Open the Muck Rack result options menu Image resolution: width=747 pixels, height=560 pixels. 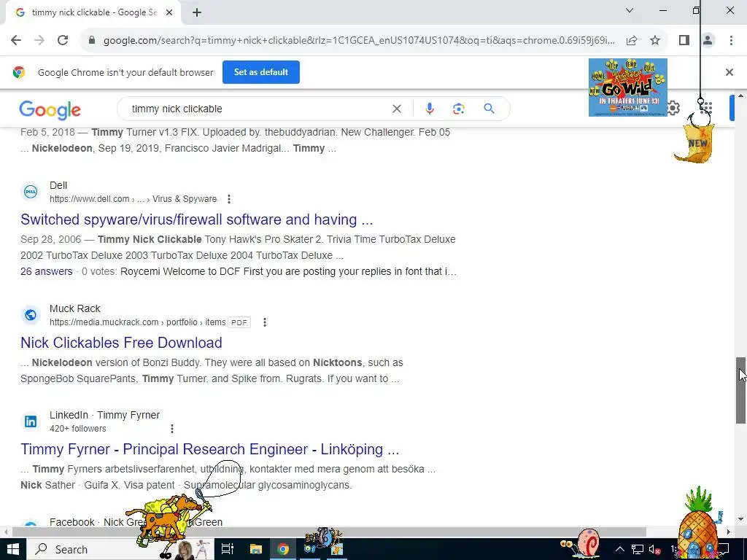(265, 322)
